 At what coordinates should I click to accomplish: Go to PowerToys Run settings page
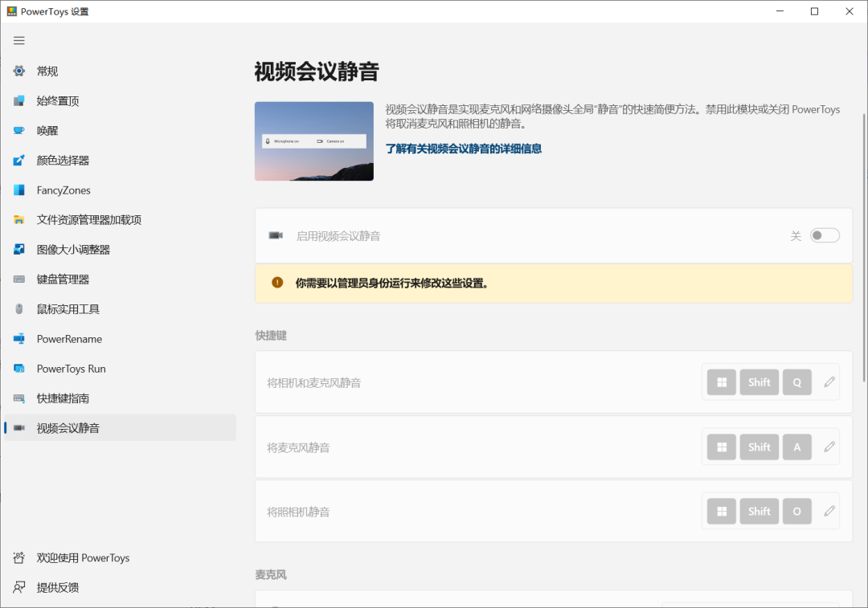click(71, 369)
